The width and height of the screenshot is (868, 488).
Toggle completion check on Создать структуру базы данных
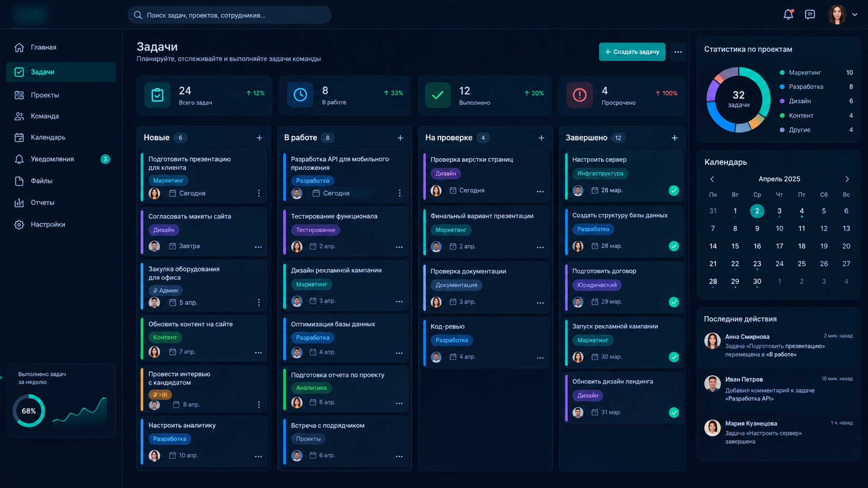tap(674, 246)
